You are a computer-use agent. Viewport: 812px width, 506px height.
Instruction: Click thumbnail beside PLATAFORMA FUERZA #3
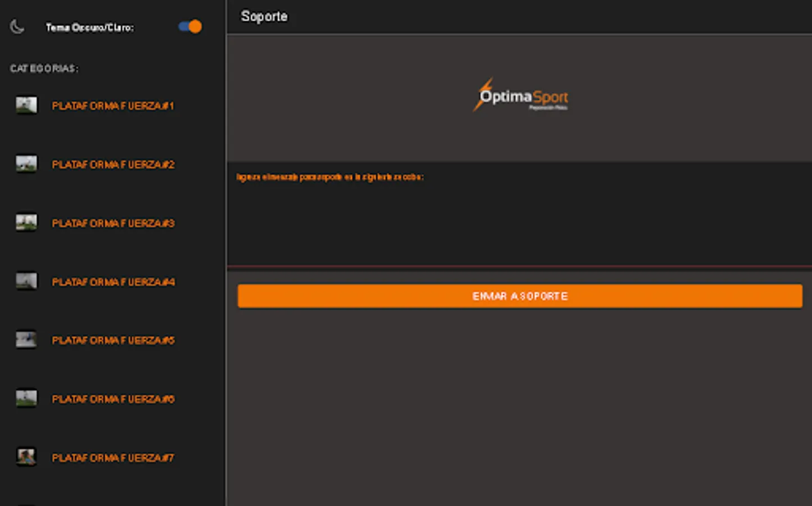click(26, 223)
